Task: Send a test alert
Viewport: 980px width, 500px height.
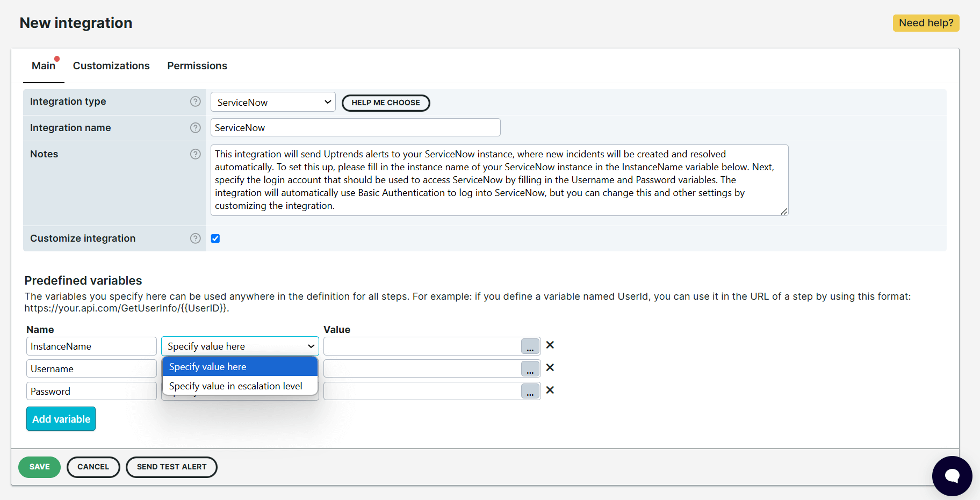Action: [x=171, y=467]
